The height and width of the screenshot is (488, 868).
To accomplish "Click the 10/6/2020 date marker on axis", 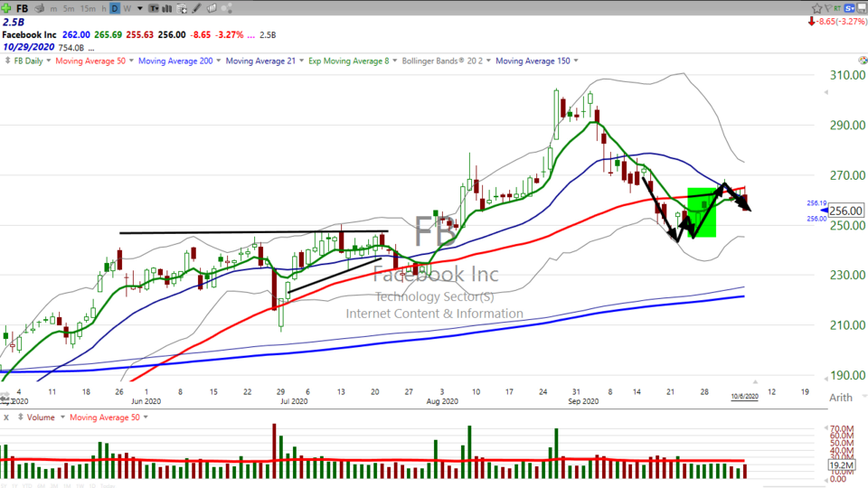I will coord(744,396).
